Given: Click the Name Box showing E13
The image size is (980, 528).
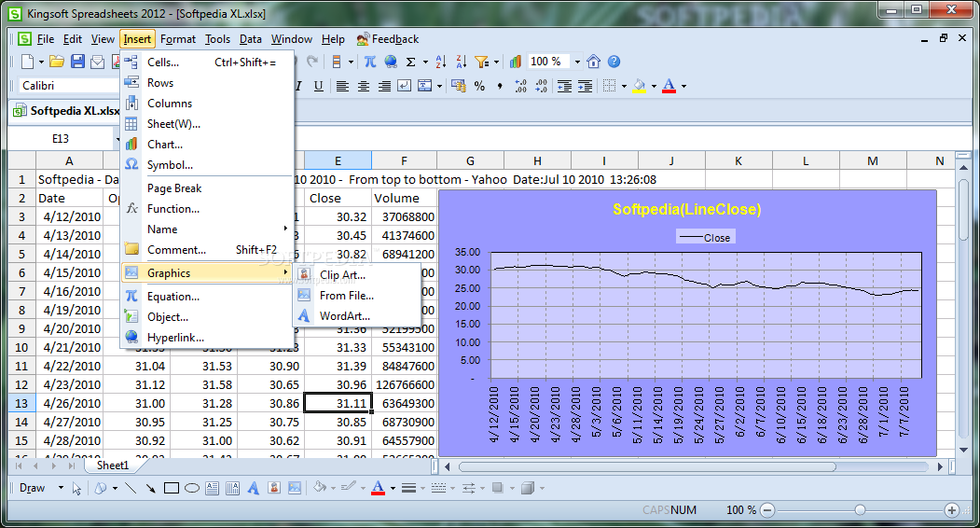Looking at the screenshot, I should (x=61, y=138).
